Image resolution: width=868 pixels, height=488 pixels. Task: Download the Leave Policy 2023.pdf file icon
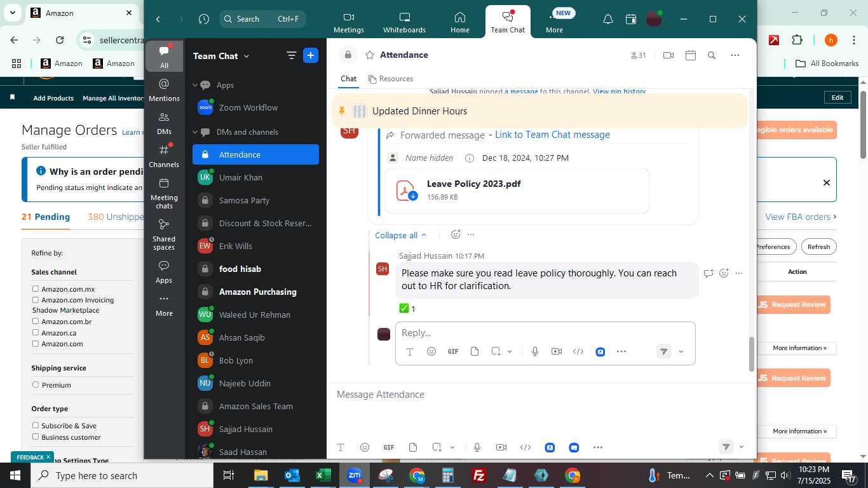[405, 191]
